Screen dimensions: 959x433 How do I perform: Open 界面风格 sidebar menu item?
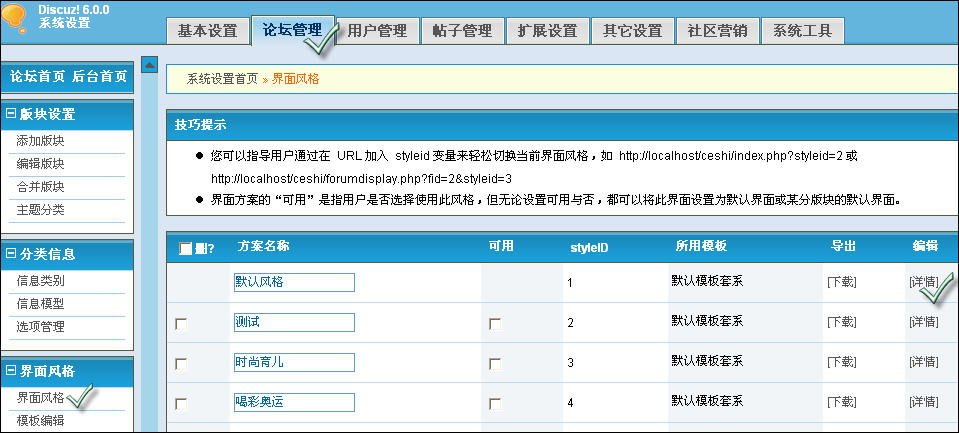click(40, 398)
